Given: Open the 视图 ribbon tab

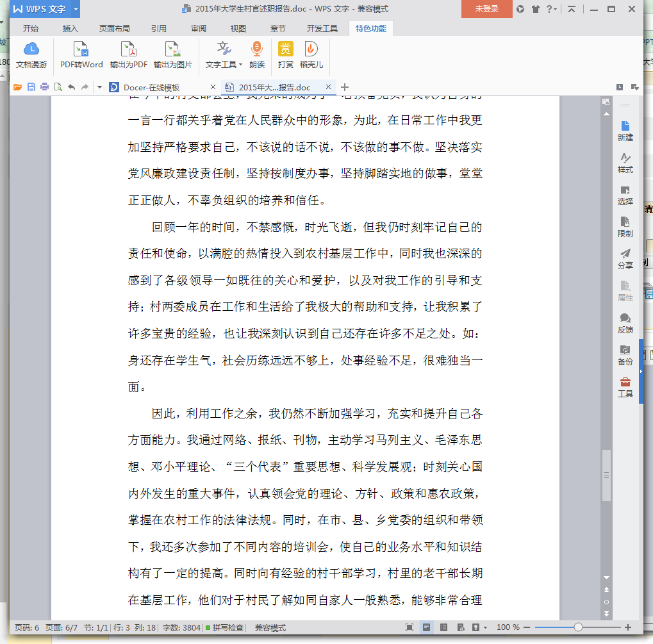Looking at the screenshot, I should pyautogui.click(x=238, y=28).
